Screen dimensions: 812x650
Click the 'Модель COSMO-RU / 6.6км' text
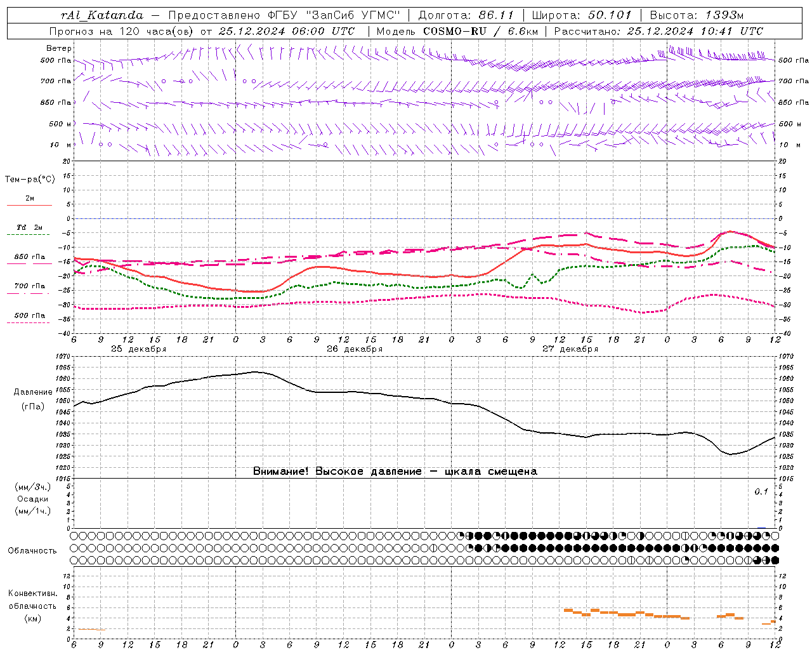(457, 31)
